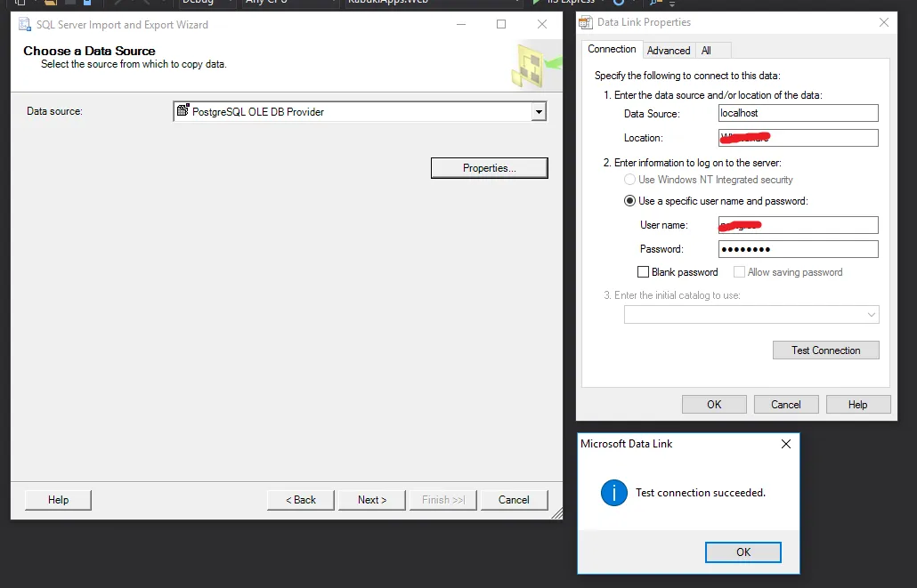This screenshot has height=588, width=917.
Task: Minimize the Import and Export Wizard window
Action: [461, 24]
